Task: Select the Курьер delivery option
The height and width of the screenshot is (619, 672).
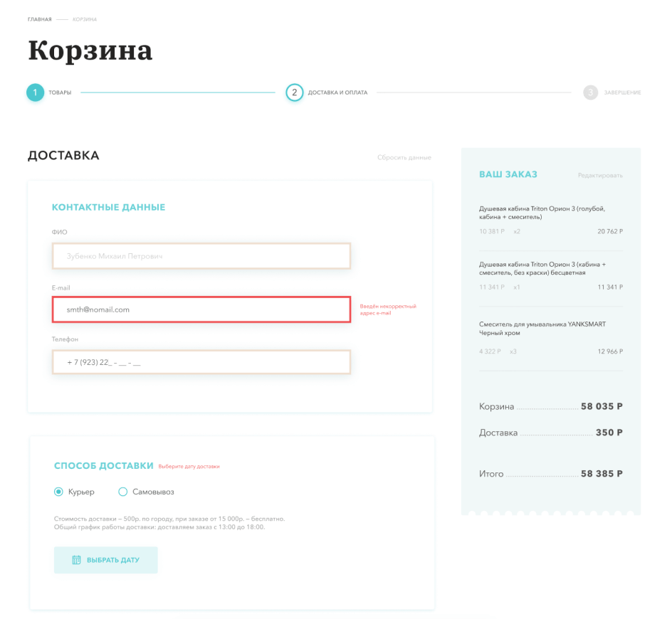Action: (x=58, y=492)
